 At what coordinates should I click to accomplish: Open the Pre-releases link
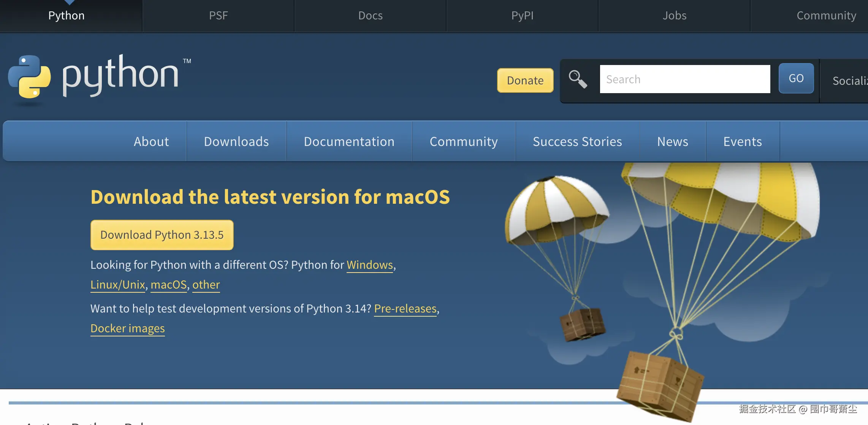click(405, 309)
